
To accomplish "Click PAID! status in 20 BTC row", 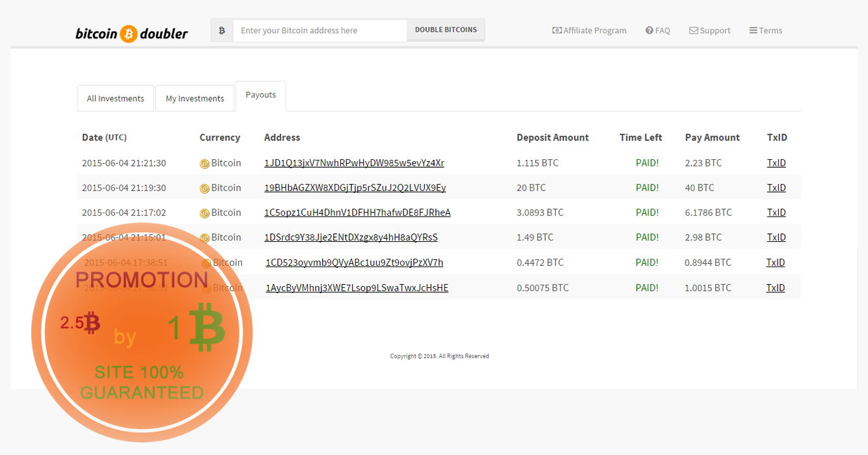I will click(647, 188).
